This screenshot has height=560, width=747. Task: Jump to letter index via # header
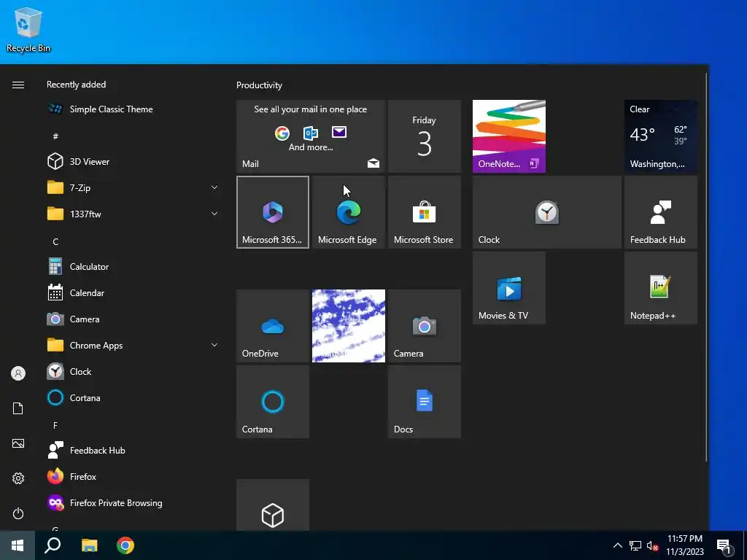pos(55,136)
